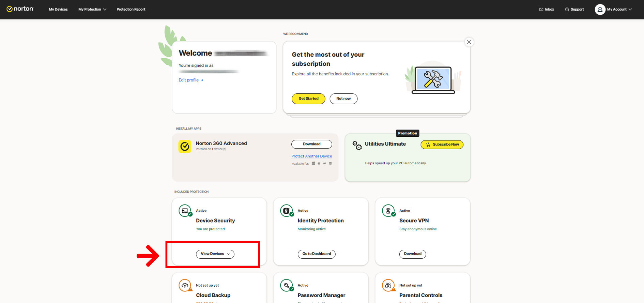Click the yellow Get Started button
Viewport: 644px width, 303px height.
coord(308,99)
